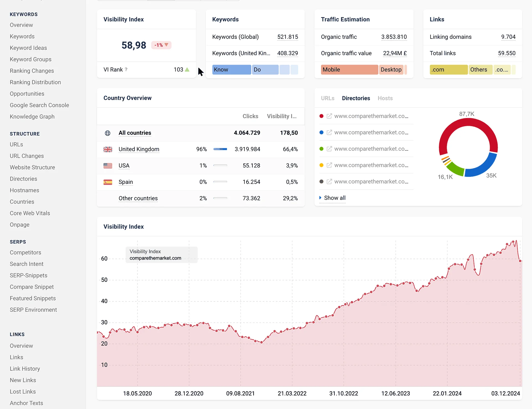Open Keywords page in the sidebar
This screenshot has width=532, height=409.
[x=22, y=37]
